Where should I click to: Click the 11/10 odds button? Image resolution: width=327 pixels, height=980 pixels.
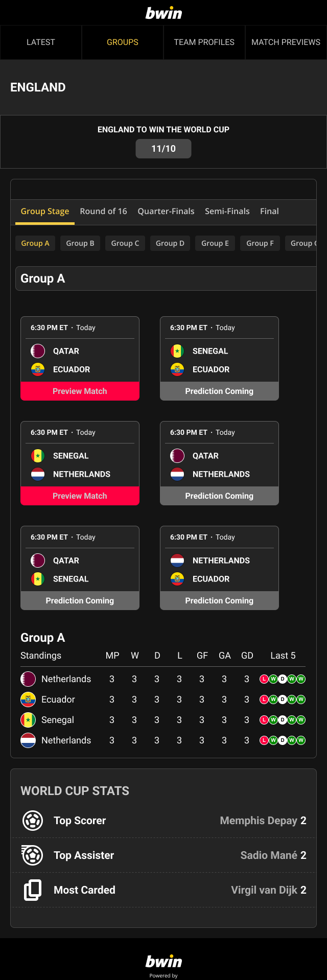pos(163,149)
